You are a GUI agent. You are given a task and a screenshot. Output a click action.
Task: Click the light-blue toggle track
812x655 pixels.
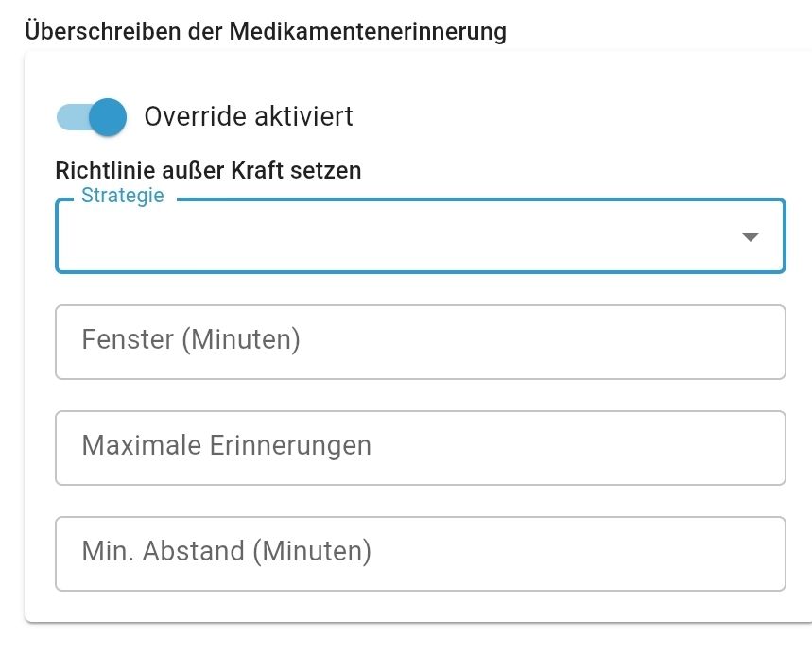pyautogui.click(x=70, y=117)
